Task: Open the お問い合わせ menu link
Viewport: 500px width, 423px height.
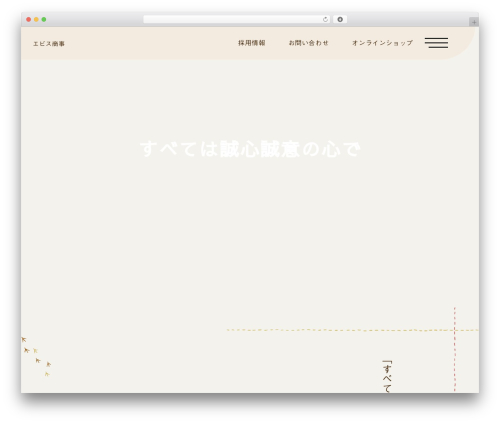Action: pos(309,43)
